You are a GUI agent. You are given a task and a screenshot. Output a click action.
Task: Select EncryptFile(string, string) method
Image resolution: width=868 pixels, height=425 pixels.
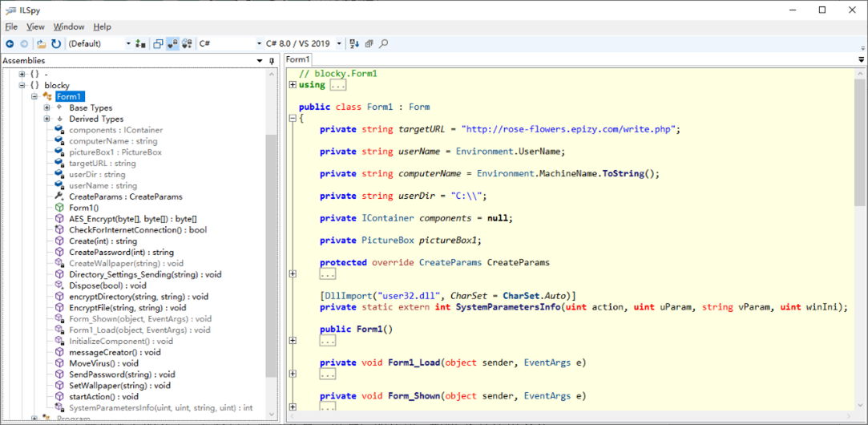[127, 308]
